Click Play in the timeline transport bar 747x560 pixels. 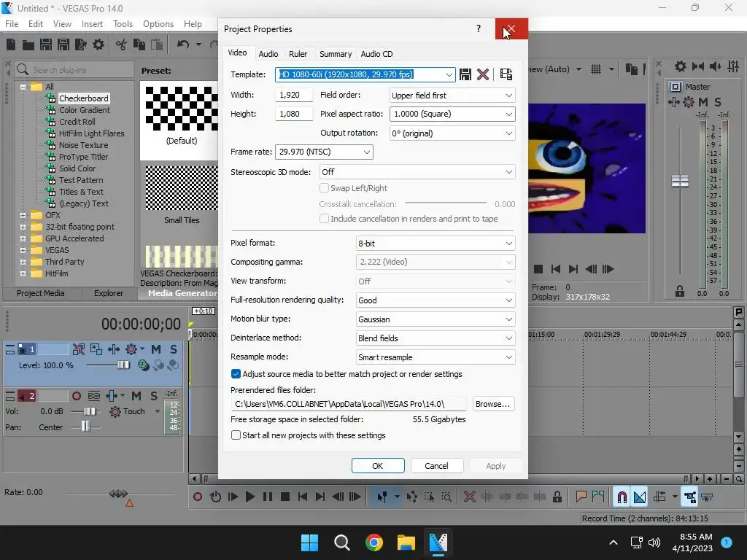click(249, 497)
